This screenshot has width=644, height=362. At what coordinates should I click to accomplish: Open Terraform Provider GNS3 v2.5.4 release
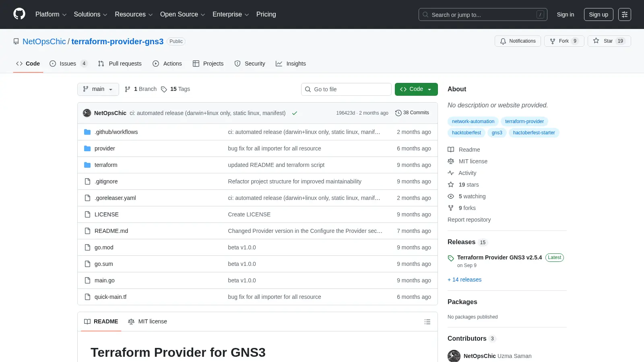500,257
